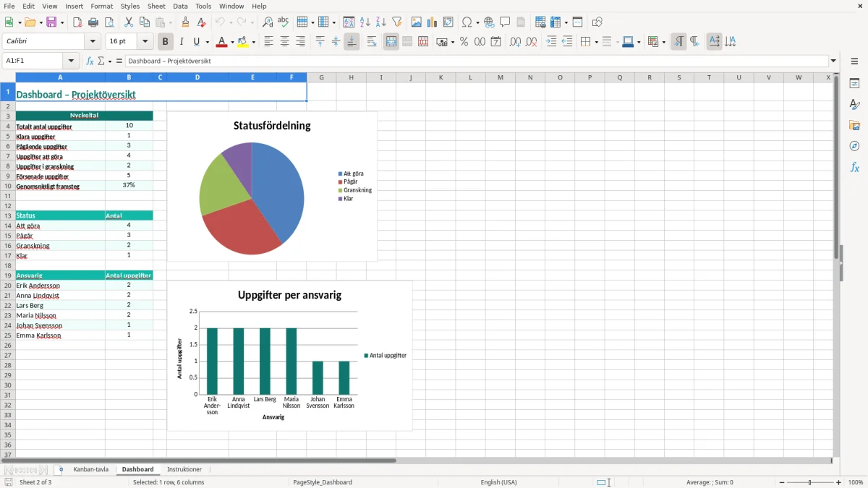Click the Print icon

click(93, 22)
